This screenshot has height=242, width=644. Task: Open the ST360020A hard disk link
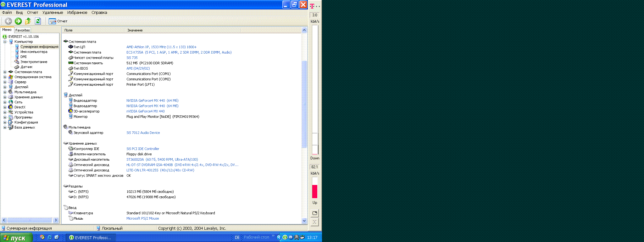point(162,159)
